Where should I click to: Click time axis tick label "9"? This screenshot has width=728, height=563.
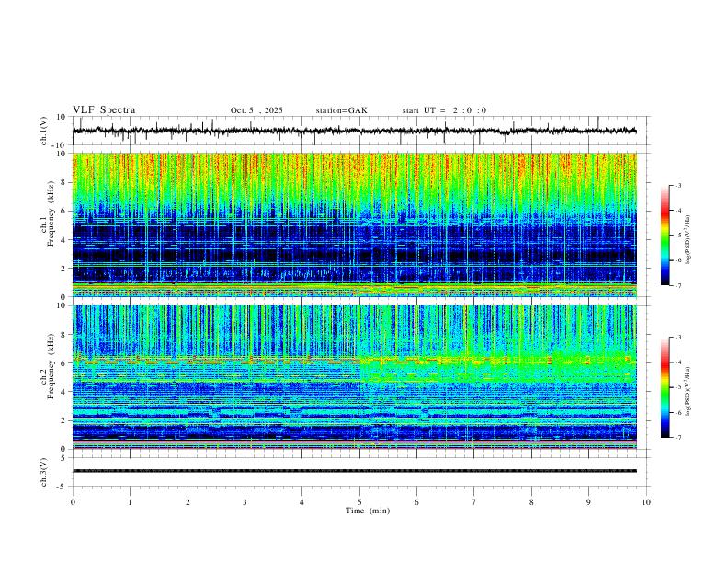588,502
